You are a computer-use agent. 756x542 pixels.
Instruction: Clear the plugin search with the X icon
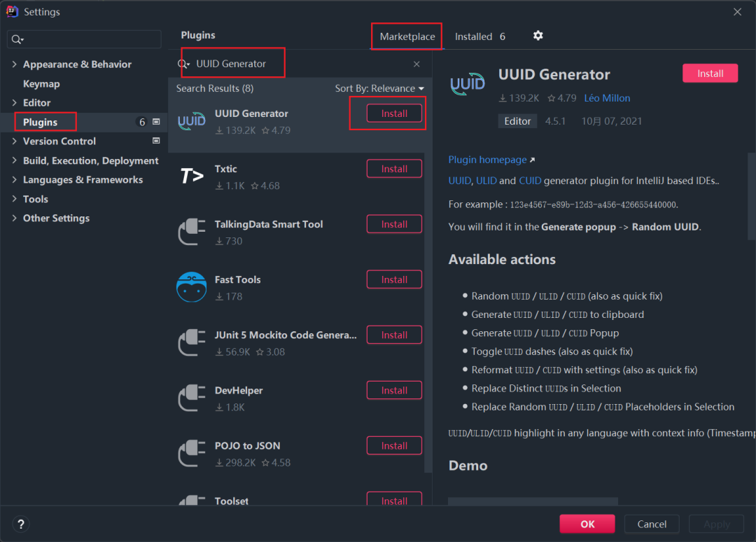point(416,64)
